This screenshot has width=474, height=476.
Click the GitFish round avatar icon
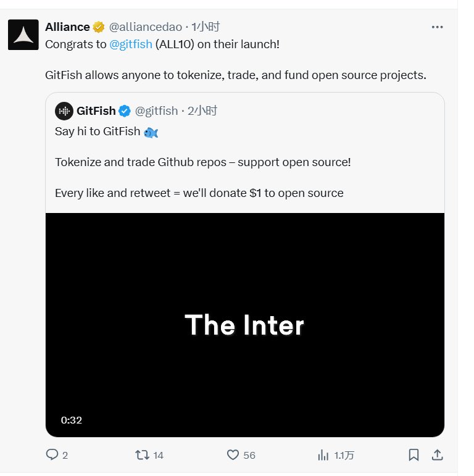64,111
